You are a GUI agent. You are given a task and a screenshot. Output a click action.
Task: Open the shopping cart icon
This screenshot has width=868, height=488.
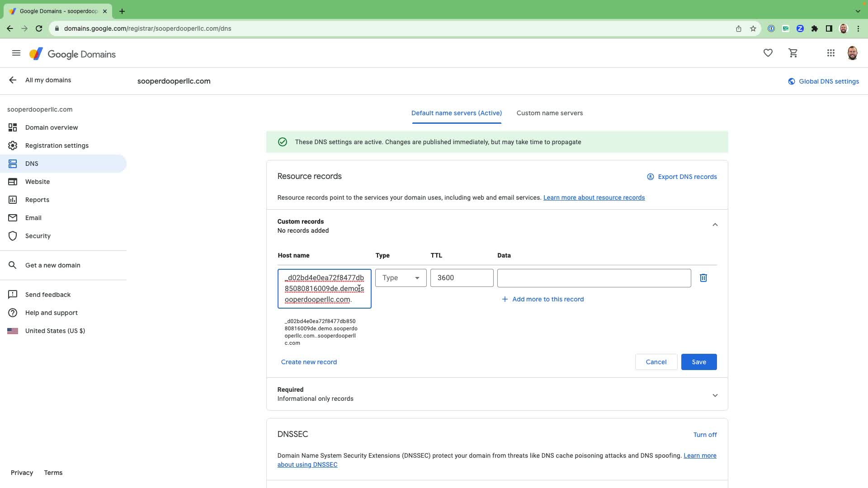coord(793,53)
